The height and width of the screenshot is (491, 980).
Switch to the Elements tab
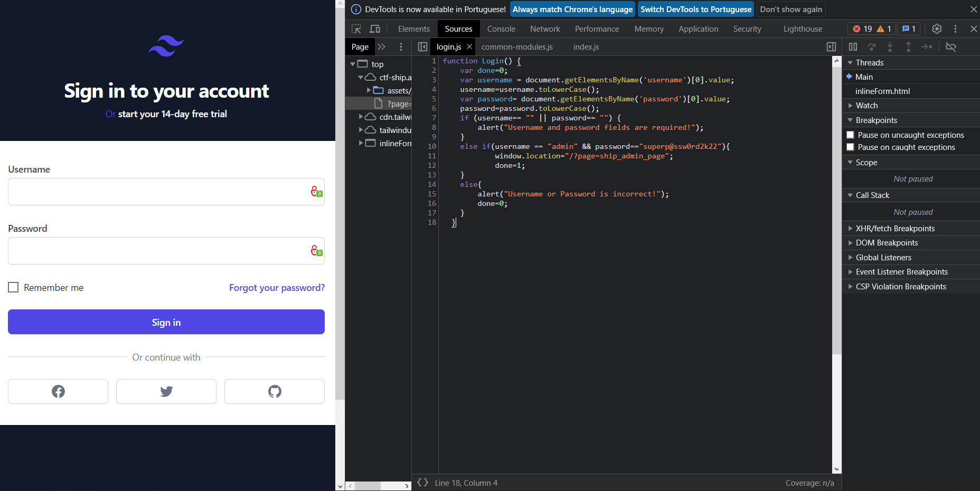click(414, 29)
